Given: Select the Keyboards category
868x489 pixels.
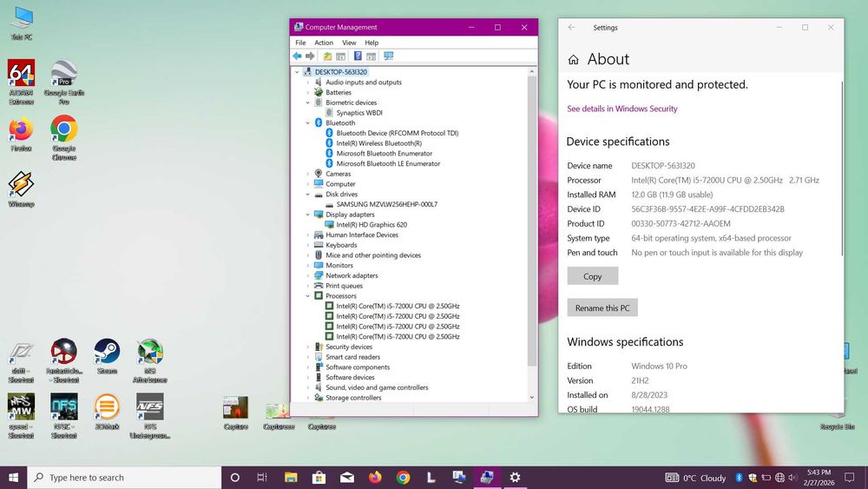Looking at the screenshot, I should [x=341, y=245].
